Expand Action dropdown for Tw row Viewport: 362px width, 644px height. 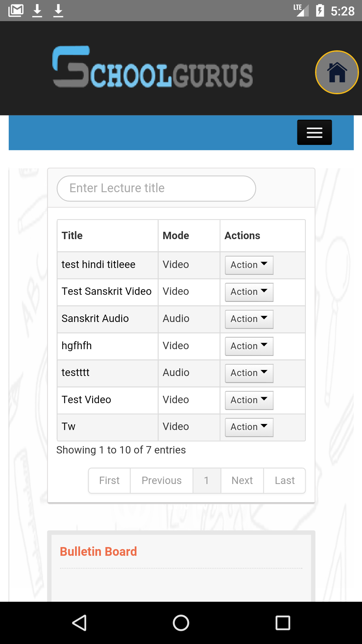tap(249, 427)
